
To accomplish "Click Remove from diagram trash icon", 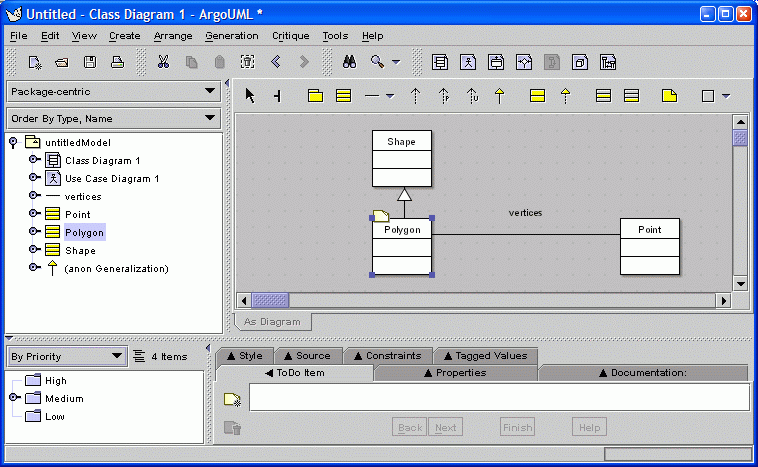I will 248,62.
